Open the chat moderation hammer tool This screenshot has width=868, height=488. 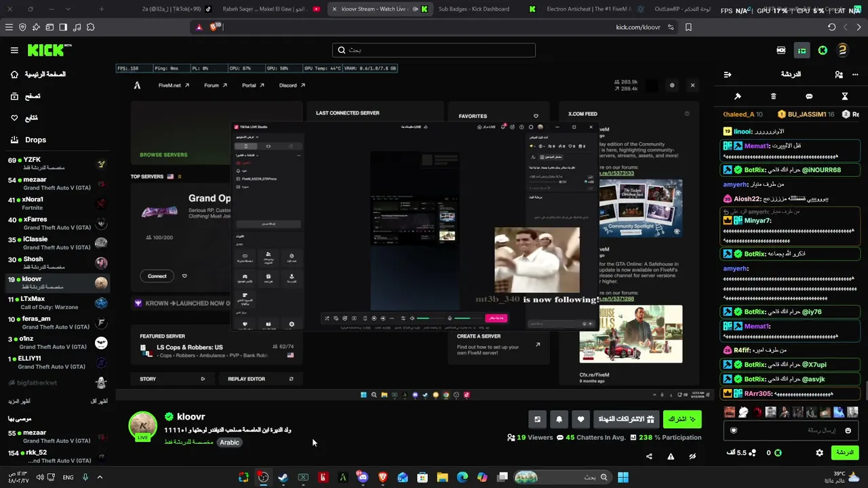[x=738, y=96]
